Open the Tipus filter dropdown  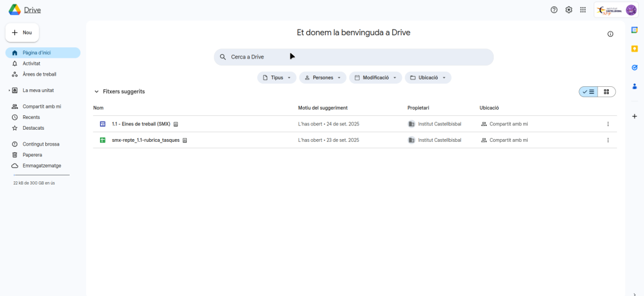point(277,77)
